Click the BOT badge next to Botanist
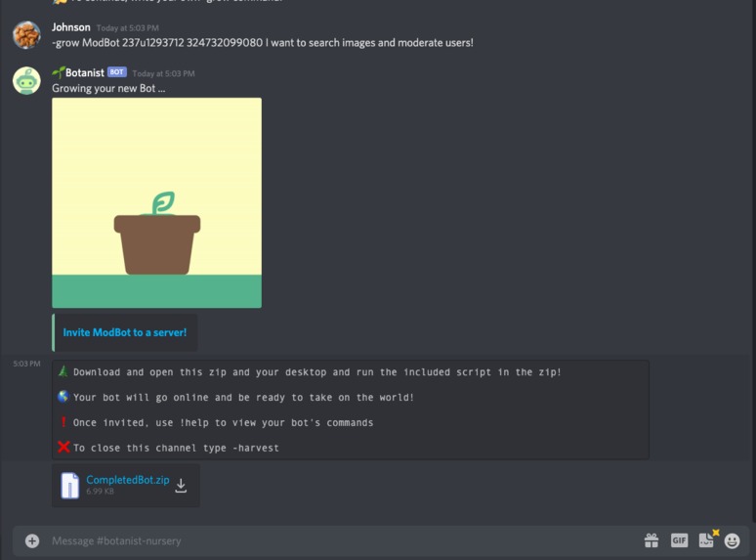 [x=116, y=72]
